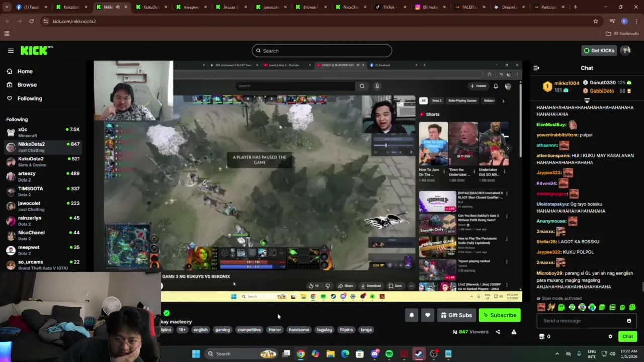Open the Kick hamburger menu
The width and height of the screenshot is (644, 362).
pos(11,51)
